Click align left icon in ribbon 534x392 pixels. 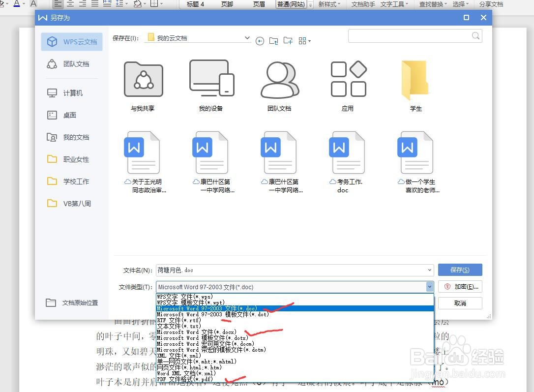pos(58,4)
